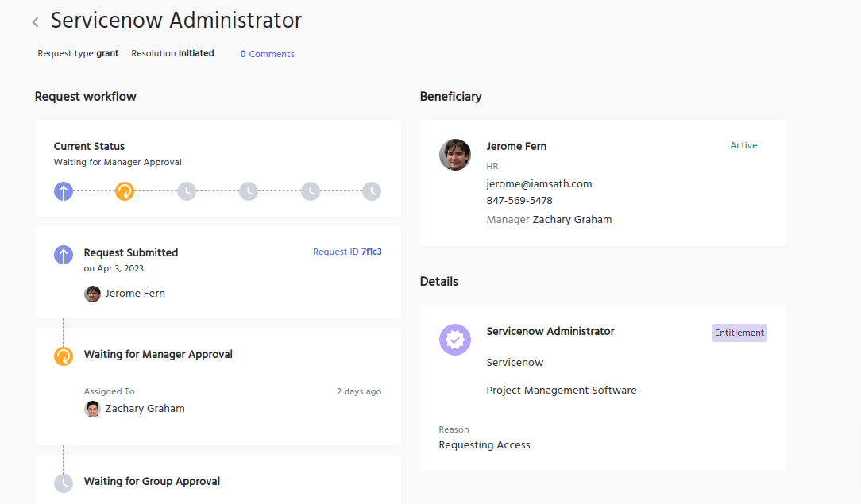This screenshot has height=504, width=861.
Task: Click the purple entitlement badge icon in Details
Action: [x=455, y=340]
